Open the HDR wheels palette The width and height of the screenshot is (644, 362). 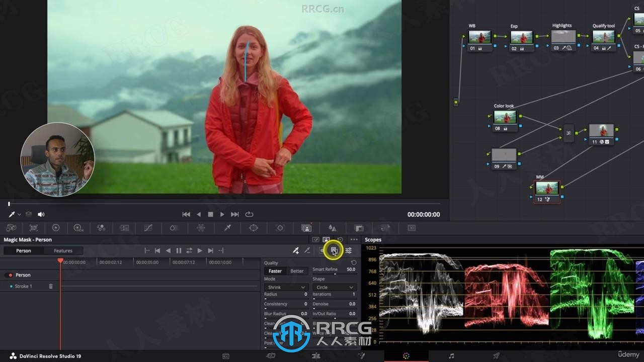coord(78,228)
